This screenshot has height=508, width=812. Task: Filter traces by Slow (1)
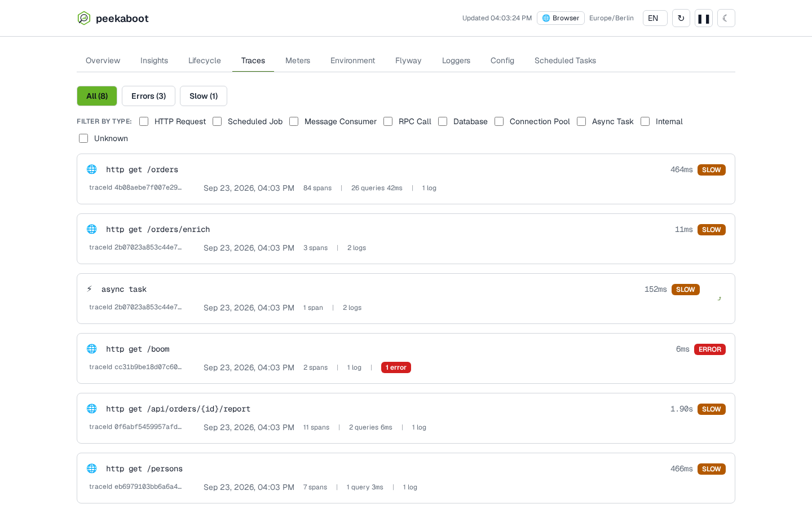click(204, 96)
